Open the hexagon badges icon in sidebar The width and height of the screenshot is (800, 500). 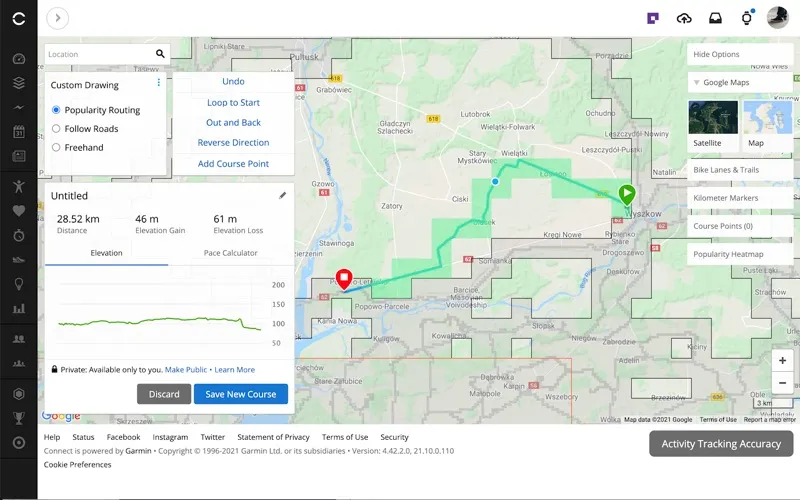19,394
